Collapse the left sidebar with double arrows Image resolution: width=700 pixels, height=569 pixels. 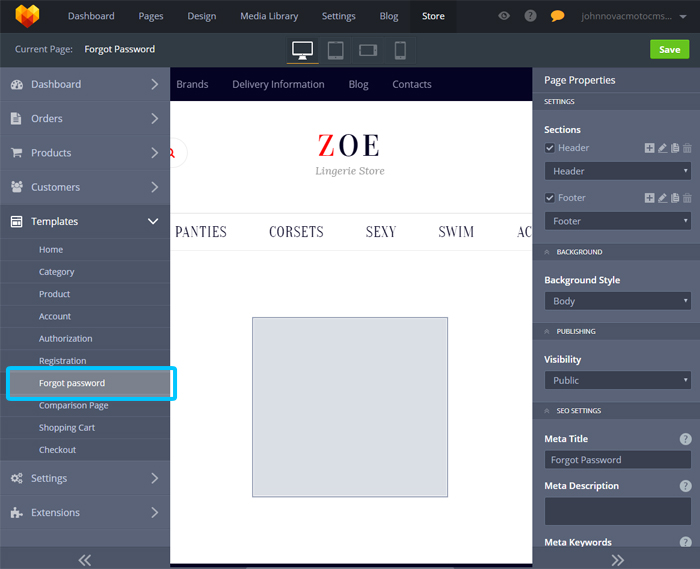(85, 560)
